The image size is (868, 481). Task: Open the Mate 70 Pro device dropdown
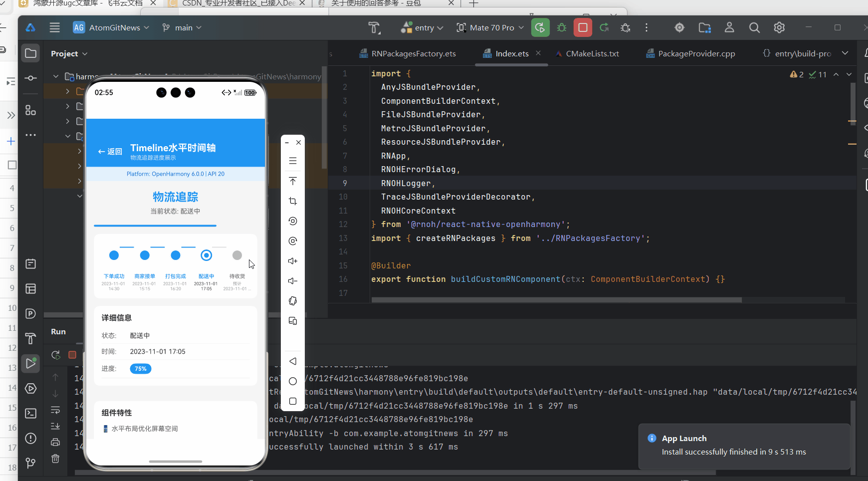[x=490, y=27]
